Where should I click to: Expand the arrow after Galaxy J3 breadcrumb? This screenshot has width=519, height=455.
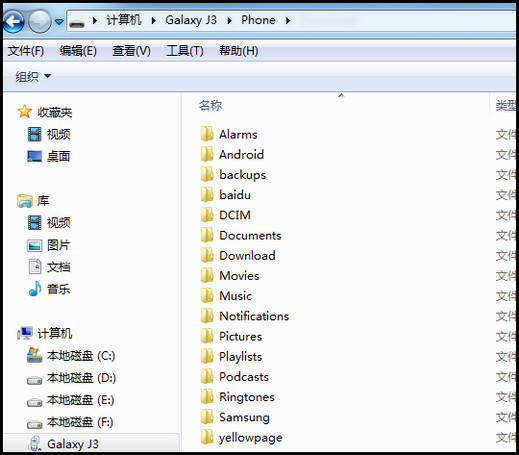[x=229, y=21]
